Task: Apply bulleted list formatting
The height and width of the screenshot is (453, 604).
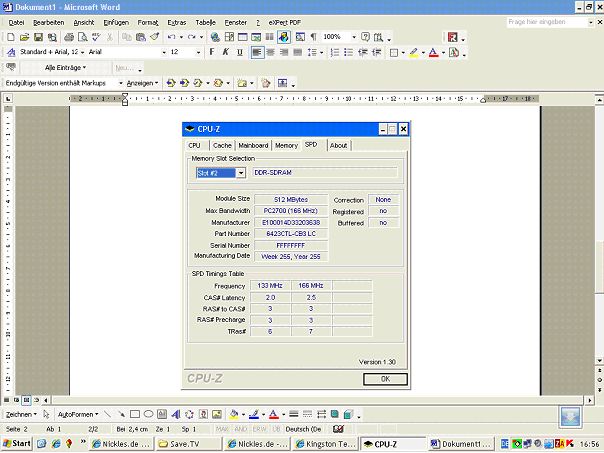Action: (x=349, y=52)
